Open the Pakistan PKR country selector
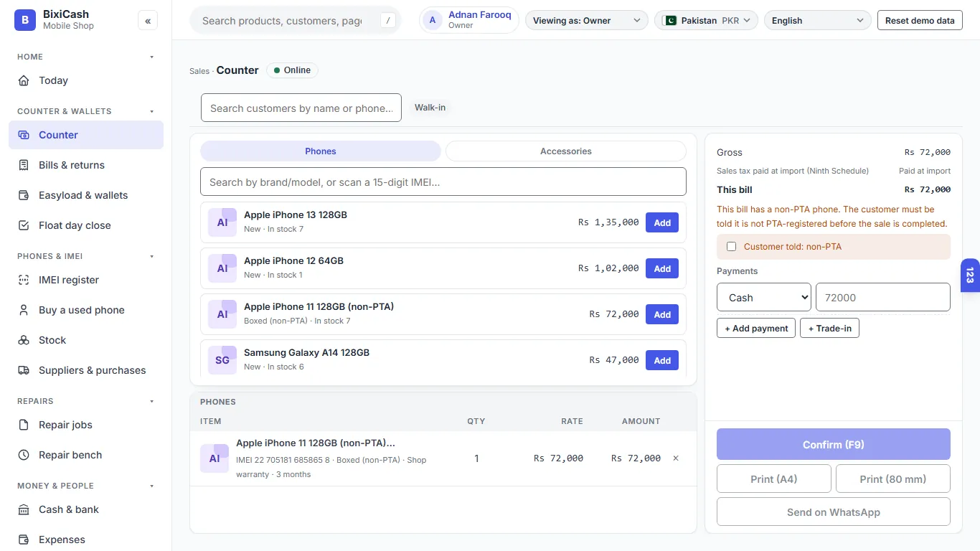The image size is (980, 551). point(707,21)
